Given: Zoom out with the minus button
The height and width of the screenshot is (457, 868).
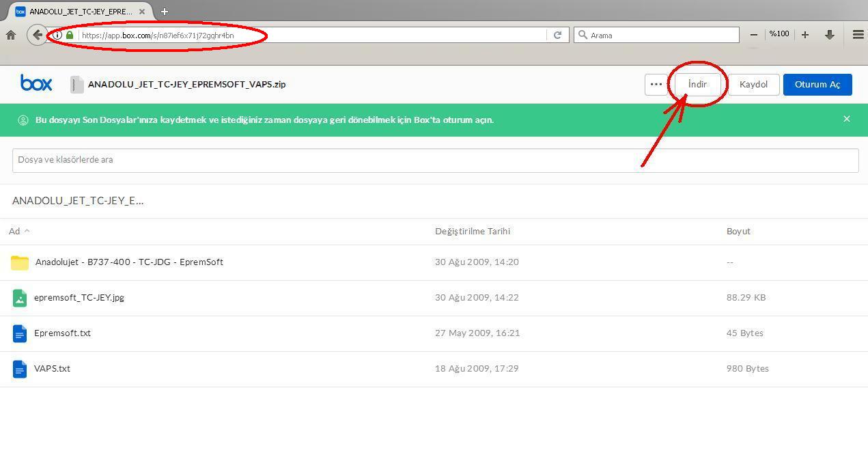Looking at the screenshot, I should 753,35.
